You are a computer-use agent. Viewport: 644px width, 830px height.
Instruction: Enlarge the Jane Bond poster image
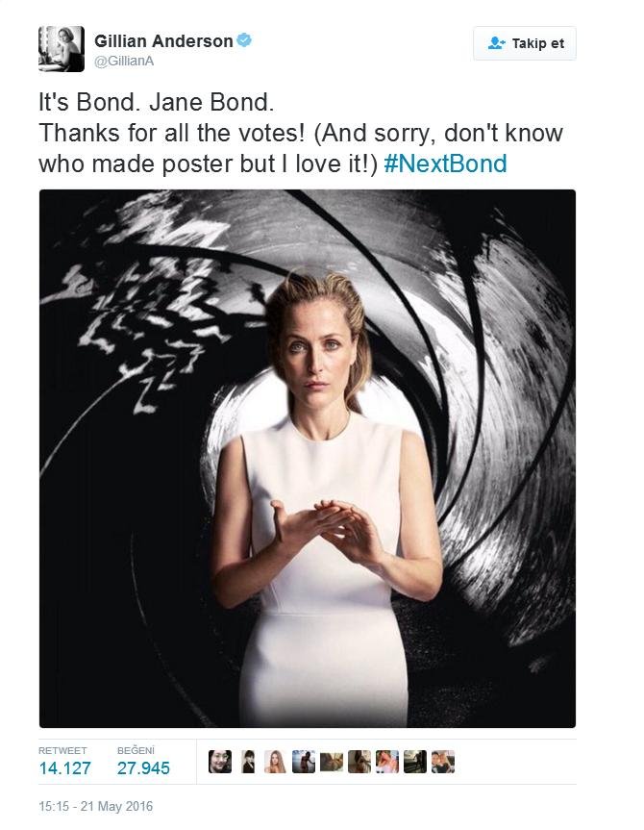[x=308, y=459]
